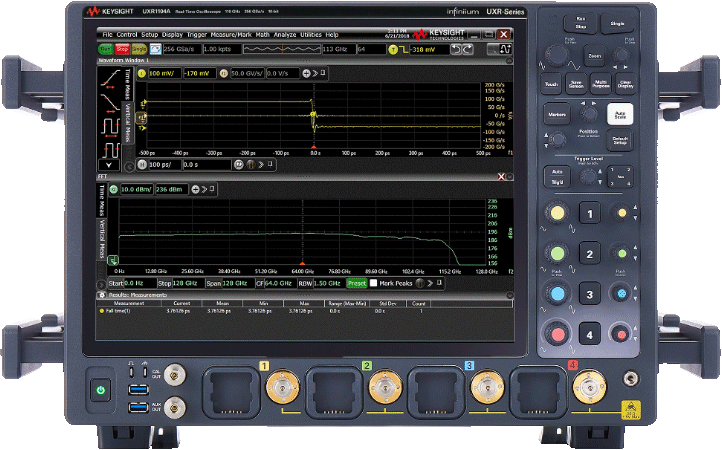Toggle the yellow channel 1 indicator
The image size is (722, 450).
point(141,73)
